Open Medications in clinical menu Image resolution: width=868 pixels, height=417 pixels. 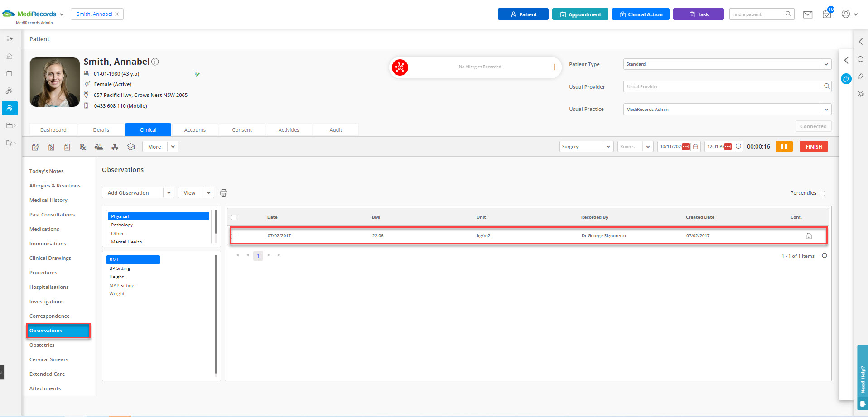click(x=44, y=229)
